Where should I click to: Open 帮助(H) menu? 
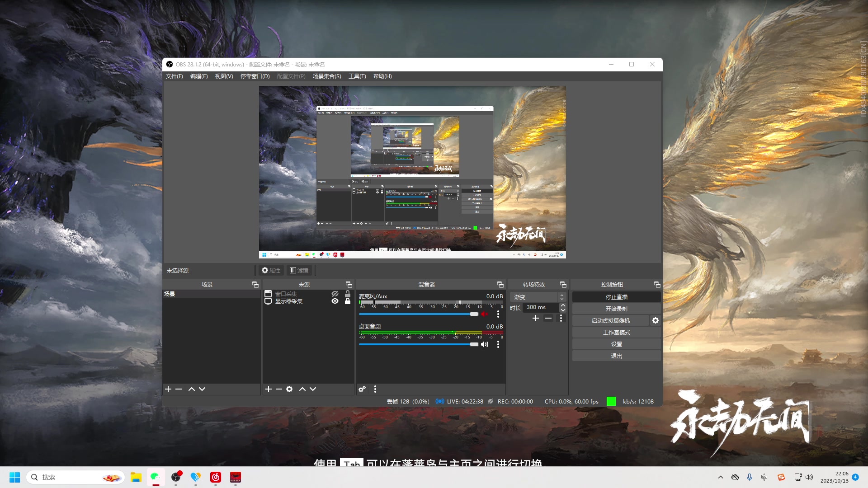382,76
